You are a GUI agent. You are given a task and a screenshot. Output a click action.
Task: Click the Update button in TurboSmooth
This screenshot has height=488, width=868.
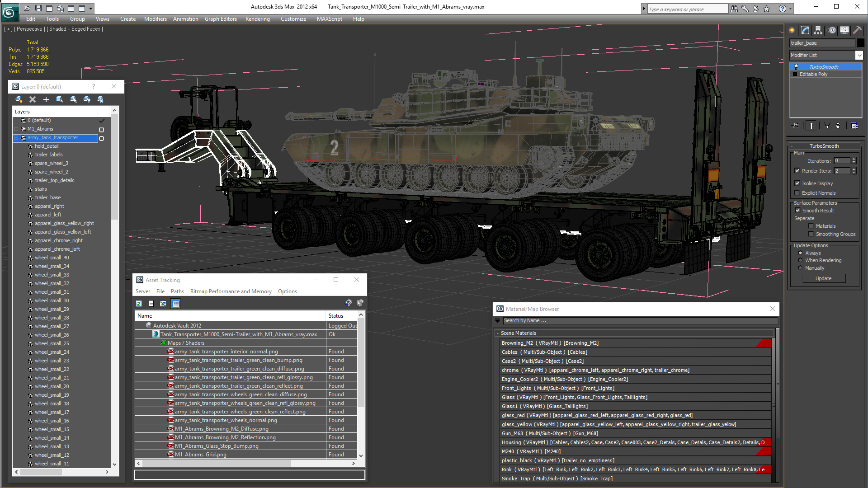[823, 278]
